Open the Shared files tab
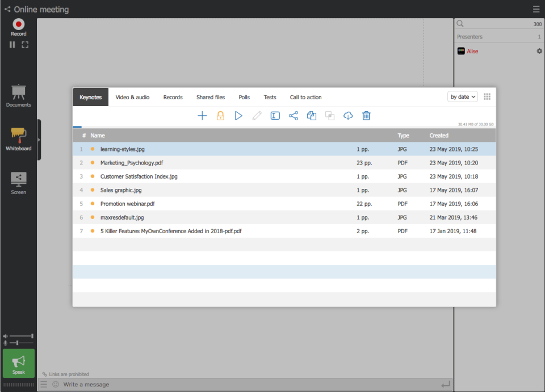 click(211, 98)
